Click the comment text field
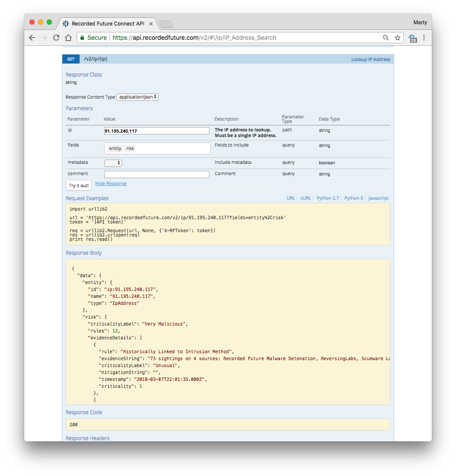456x476 pixels. pos(157,174)
